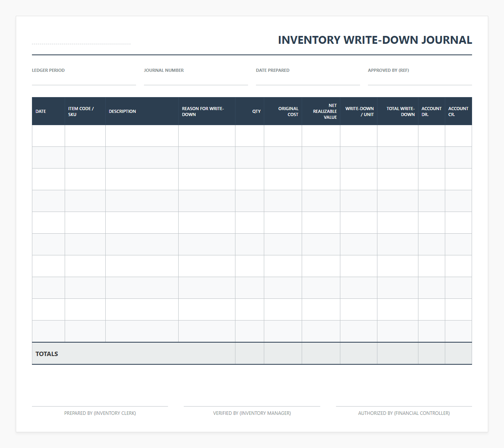Click the QTY column header
This screenshot has width=504, height=448.
[x=250, y=111]
